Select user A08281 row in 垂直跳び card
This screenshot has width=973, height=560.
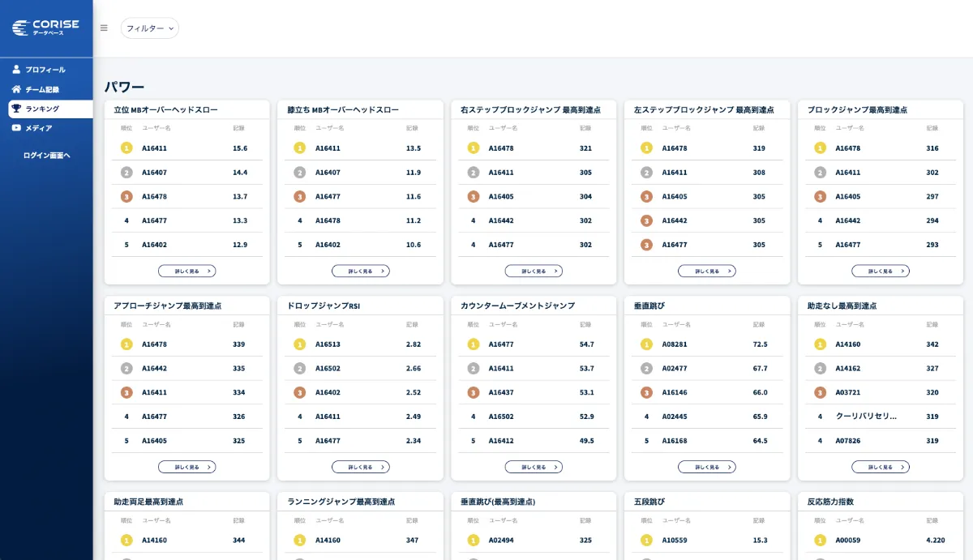tap(675, 344)
